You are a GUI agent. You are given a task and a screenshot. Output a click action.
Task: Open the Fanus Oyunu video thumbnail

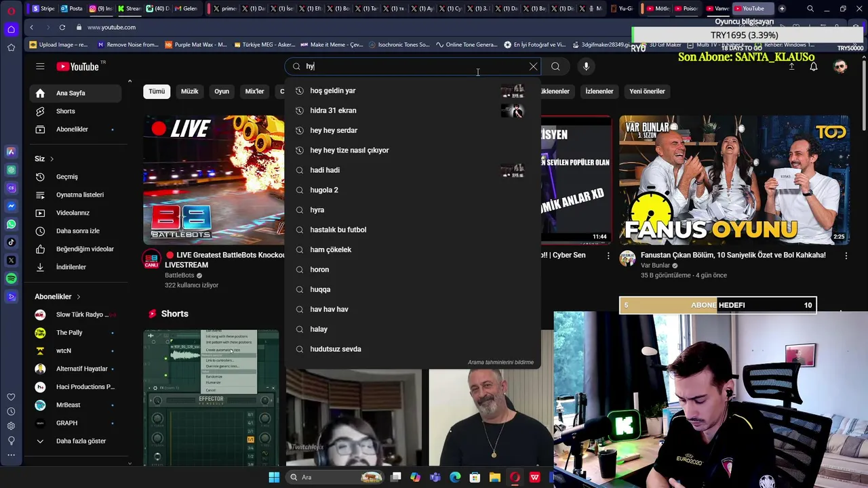tap(734, 180)
